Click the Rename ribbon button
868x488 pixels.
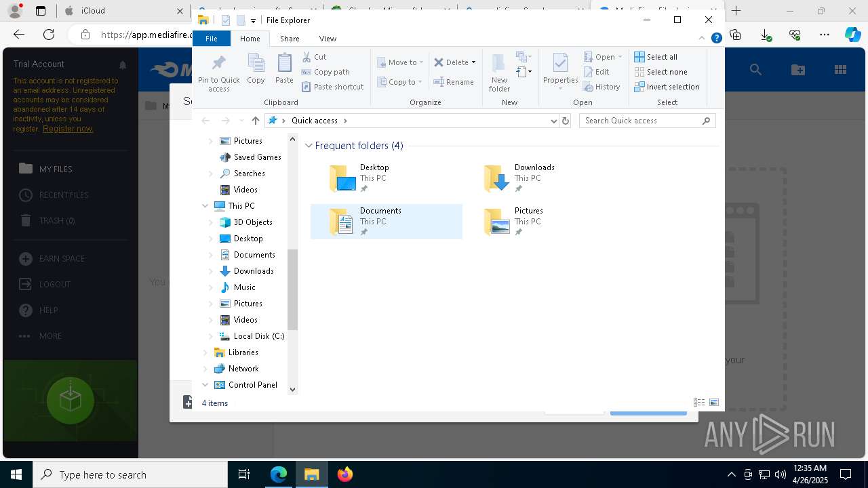(x=454, y=82)
